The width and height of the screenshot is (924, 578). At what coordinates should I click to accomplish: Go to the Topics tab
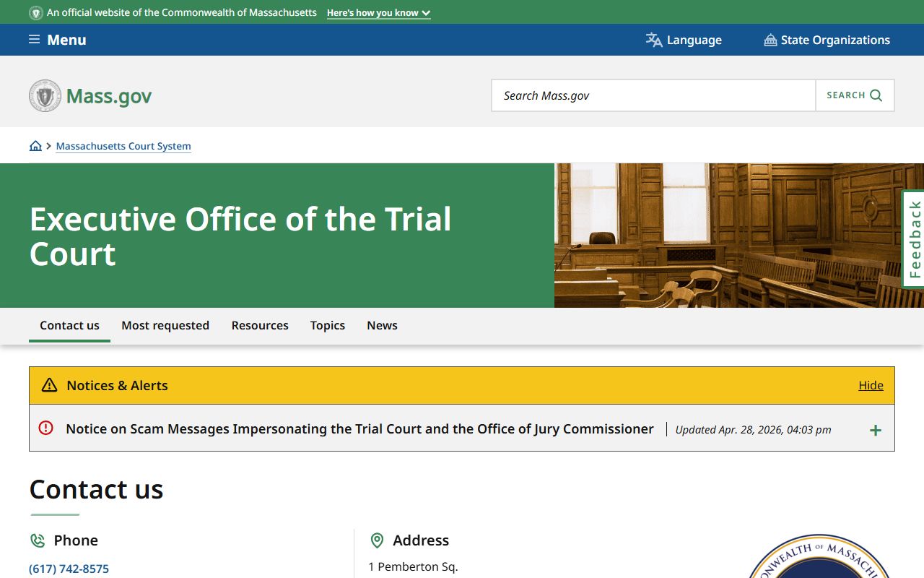click(x=328, y=325)
